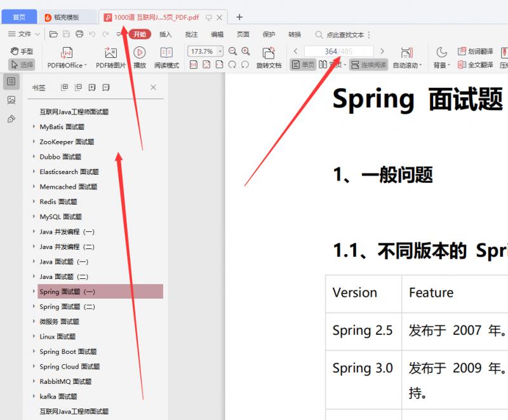Screen dimensions: 508x420
Task: Select Spring Boot 面试题 bookmark
Action: point(68,351)
